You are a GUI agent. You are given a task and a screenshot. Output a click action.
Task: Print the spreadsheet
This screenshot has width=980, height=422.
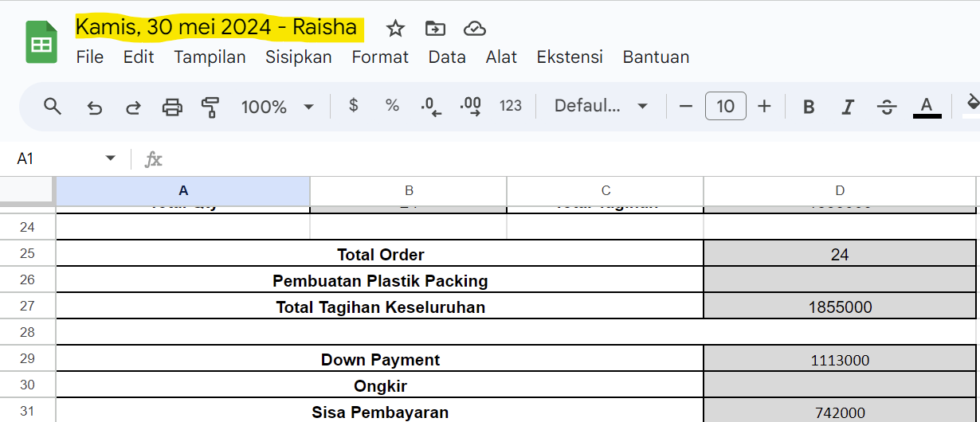pos(172,107)
